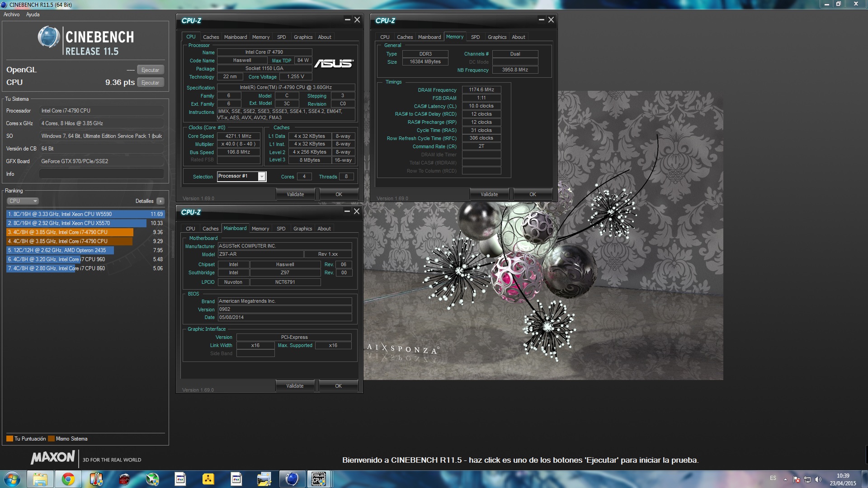
Task: Click OK in top-left CPU-Z window
Action: 339,194
